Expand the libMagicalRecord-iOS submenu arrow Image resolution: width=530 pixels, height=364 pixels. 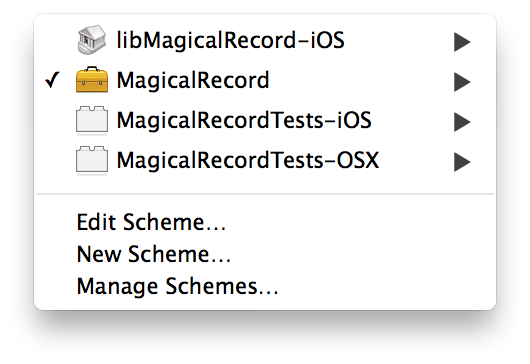coord(462,42)
